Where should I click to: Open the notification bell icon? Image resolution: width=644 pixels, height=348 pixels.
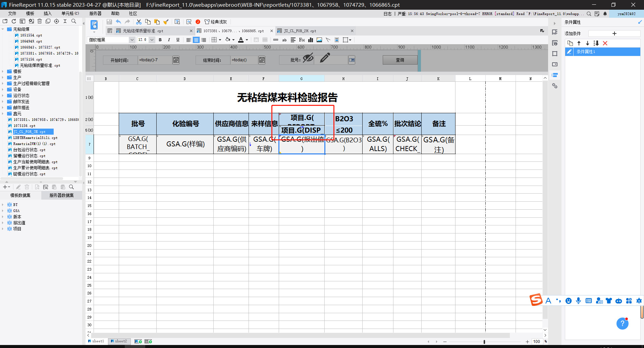605,14
